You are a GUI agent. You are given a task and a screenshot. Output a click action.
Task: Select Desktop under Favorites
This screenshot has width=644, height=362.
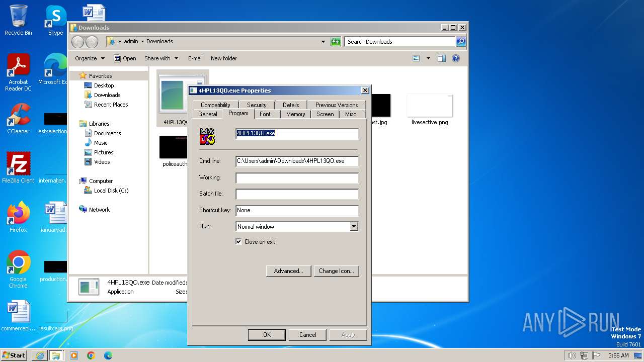(104, 85)
